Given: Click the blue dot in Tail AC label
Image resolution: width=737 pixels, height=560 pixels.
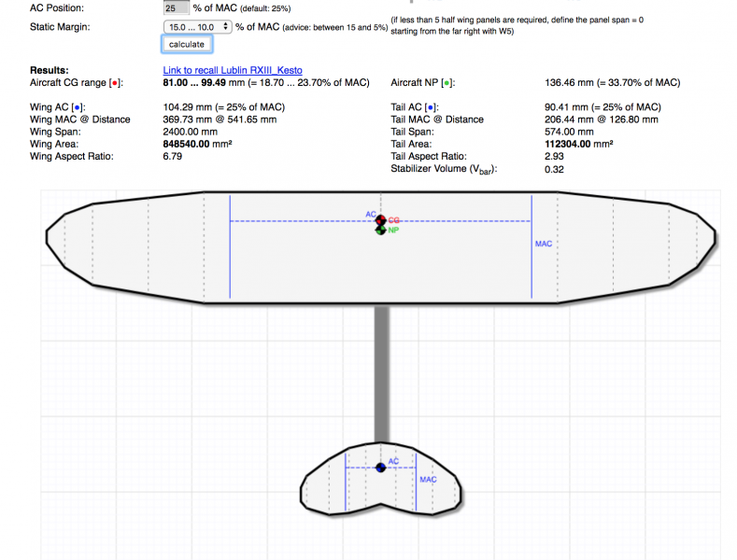Looking at the screenshot, I should [x=428, y=108].
